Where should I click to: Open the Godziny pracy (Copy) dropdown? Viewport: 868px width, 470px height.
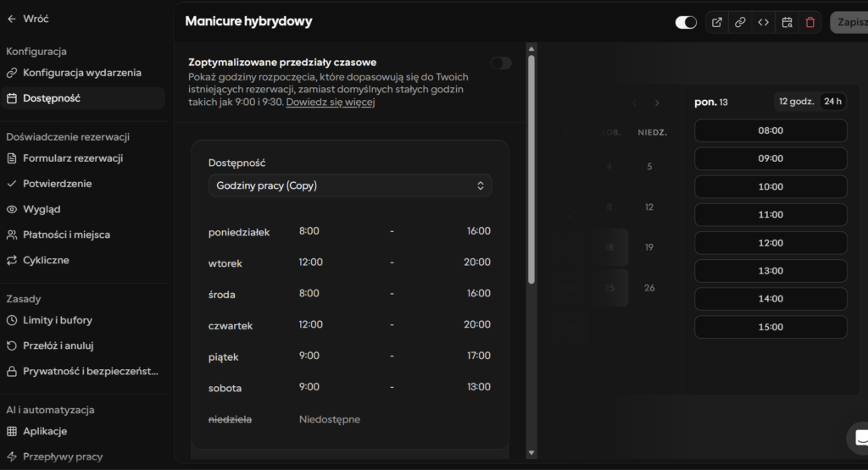pyautogui.click(x=350, y=185)
